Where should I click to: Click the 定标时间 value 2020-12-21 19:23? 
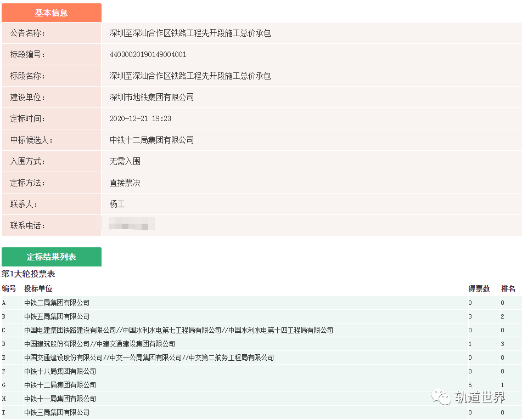pyautogui.click(x=141, y=119)
